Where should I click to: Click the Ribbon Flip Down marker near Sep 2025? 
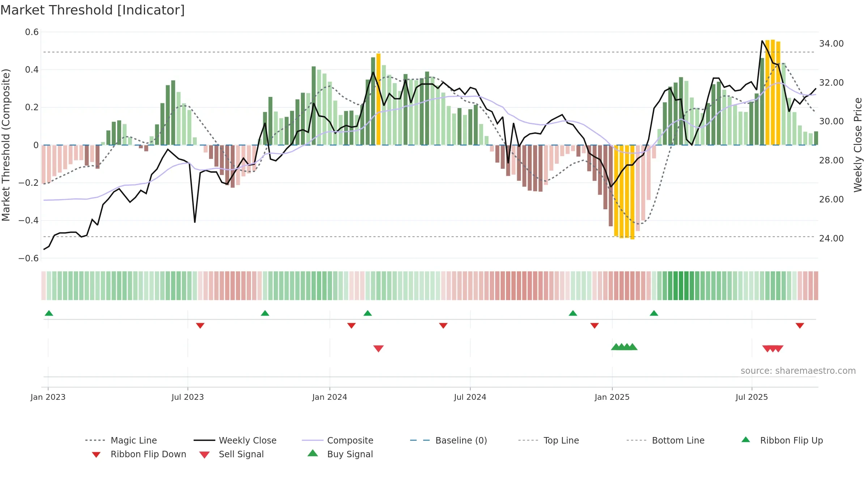pyautogui.click(x=800, y=326)
